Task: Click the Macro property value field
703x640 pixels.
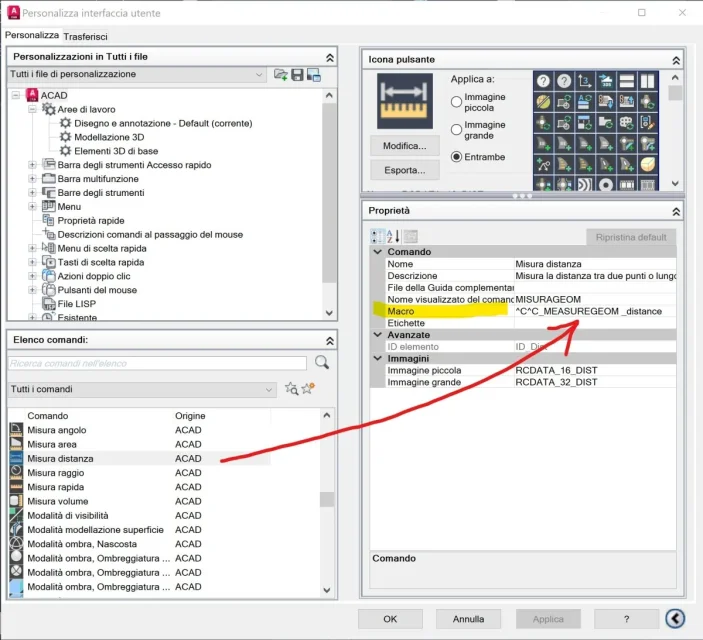Action: [x=595, y=311]
